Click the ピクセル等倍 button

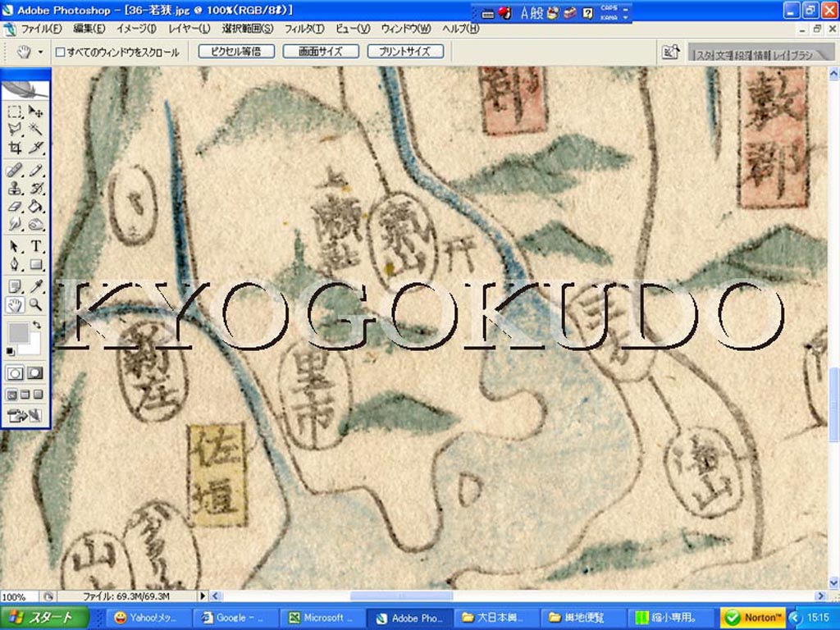click(236, 52)
